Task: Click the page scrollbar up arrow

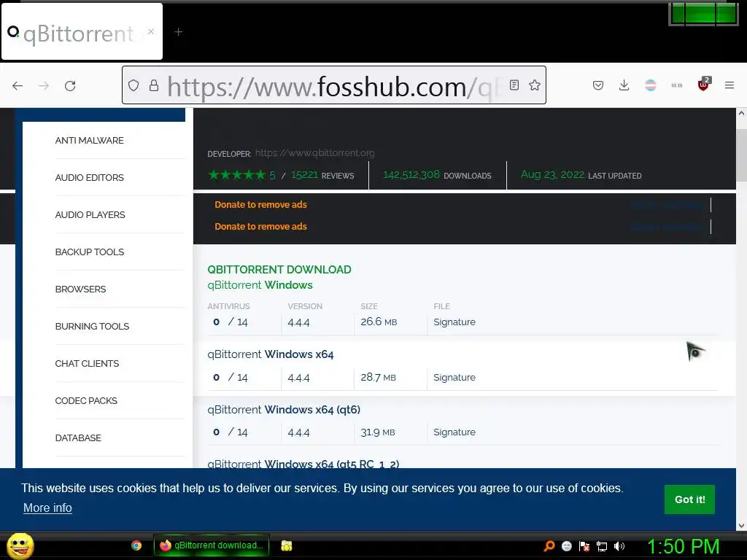Action: pos(741,113)
